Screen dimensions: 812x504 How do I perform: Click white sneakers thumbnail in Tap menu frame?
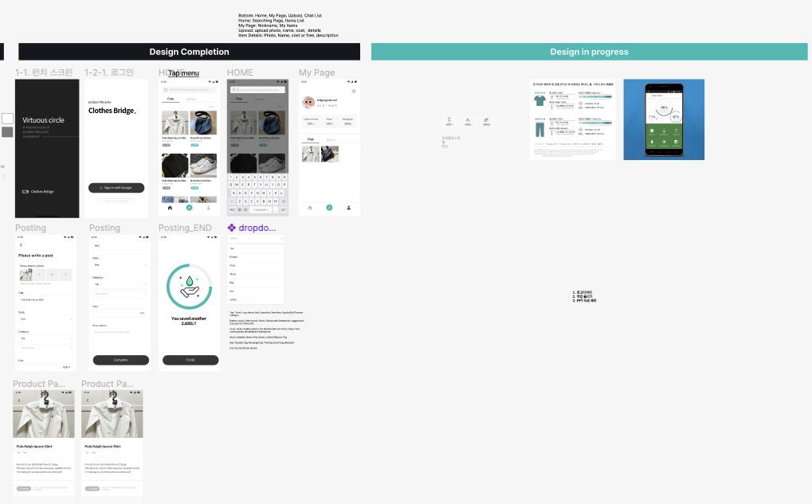(x=203, y=166)
